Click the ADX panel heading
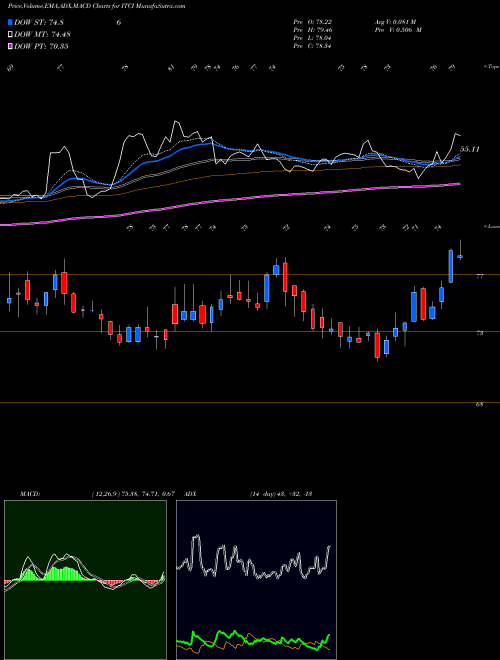The image size is (500, 660). click(x=191, y=494)
